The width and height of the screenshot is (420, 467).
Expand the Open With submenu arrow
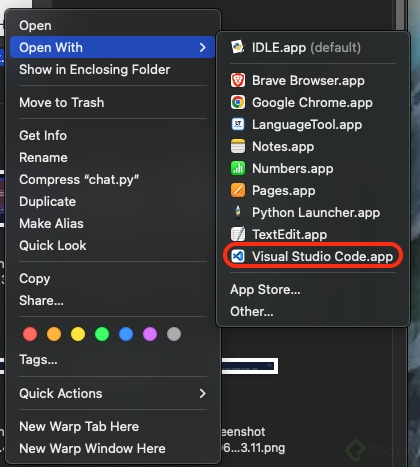click(202, 47)
